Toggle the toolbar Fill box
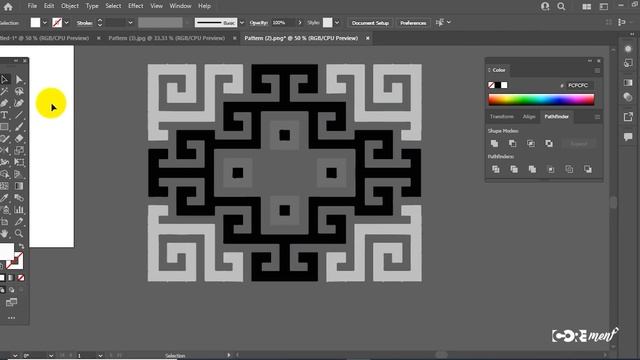Screen dimensions: 640x360 (6, 252)
